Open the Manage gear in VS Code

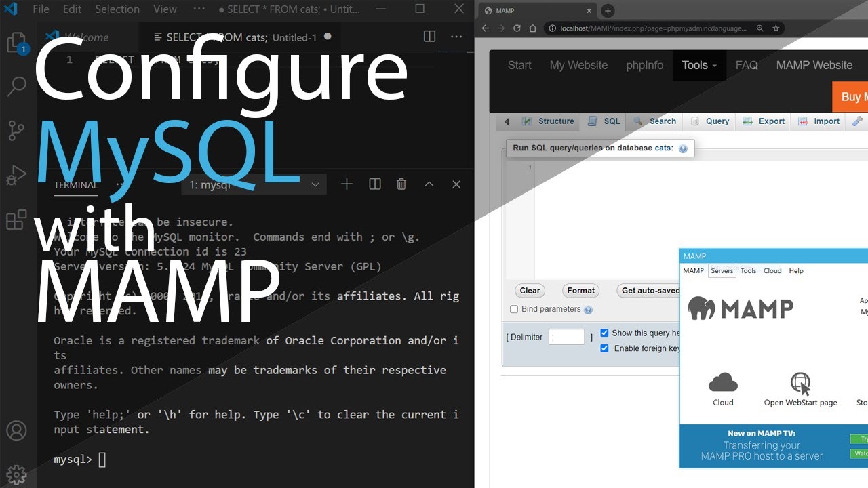click(x=16, y=474)
